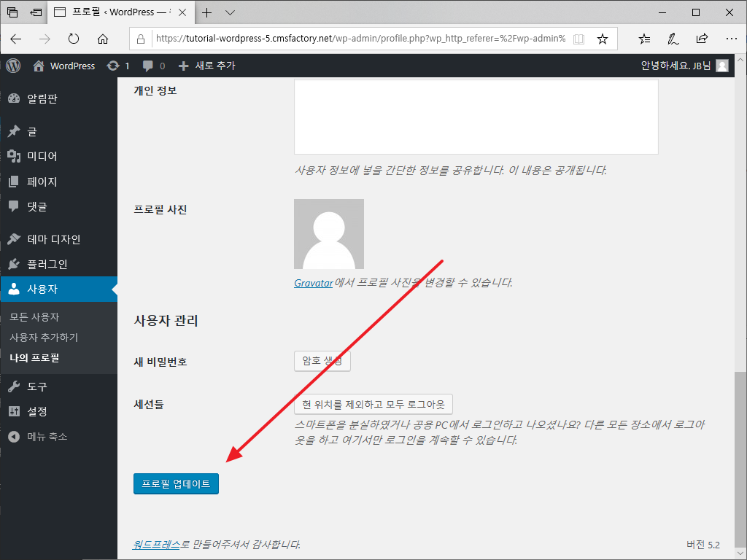The height and width of the screenshot is (560, 747).
Task: Open 나의 프로필 submenu
Action: [x=34, y=357]
